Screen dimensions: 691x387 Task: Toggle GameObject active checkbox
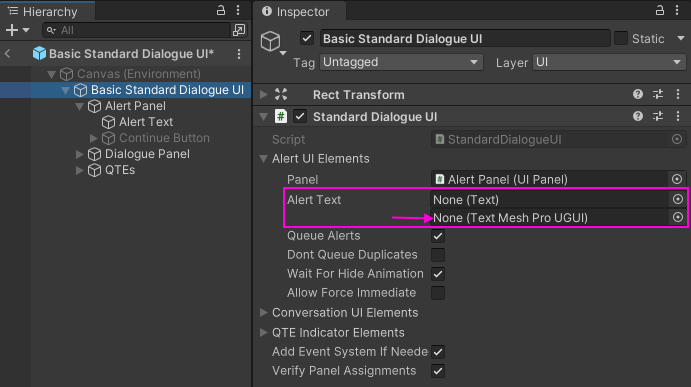pyautogui.click(x=307, y=39)
